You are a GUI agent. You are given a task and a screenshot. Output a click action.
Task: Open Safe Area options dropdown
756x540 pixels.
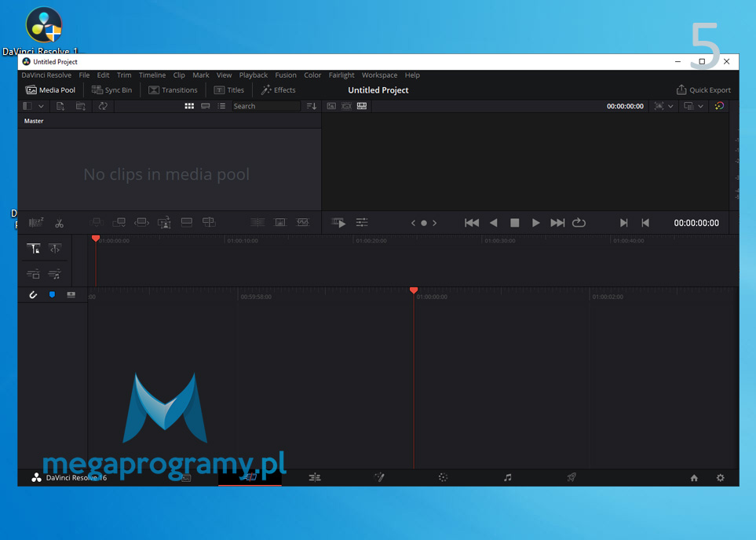(670, 106)
